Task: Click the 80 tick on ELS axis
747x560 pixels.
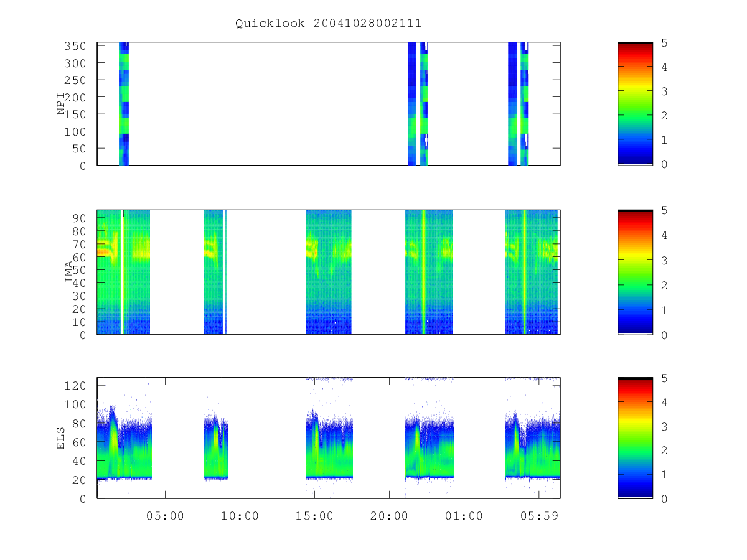Action: [79, 424]
